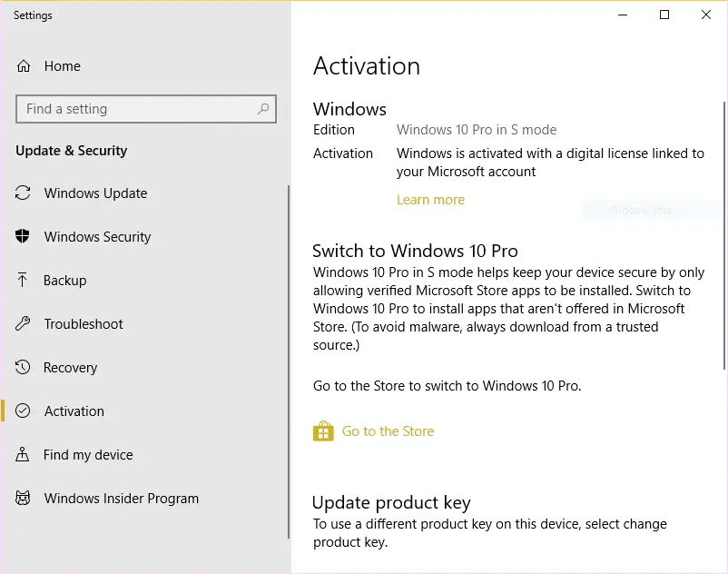
Task: Minimize the Settings window
Action: click(x=623, y=15)
